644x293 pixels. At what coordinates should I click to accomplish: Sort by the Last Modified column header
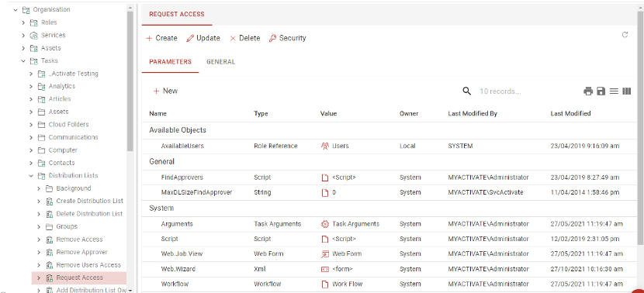click(570, 114)
